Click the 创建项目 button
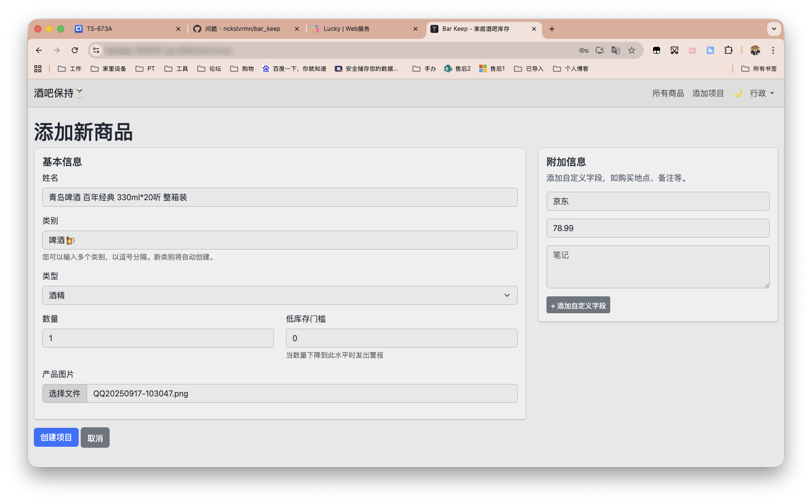Viewport: 812px width, 504px height. click(x=56, y=437)
